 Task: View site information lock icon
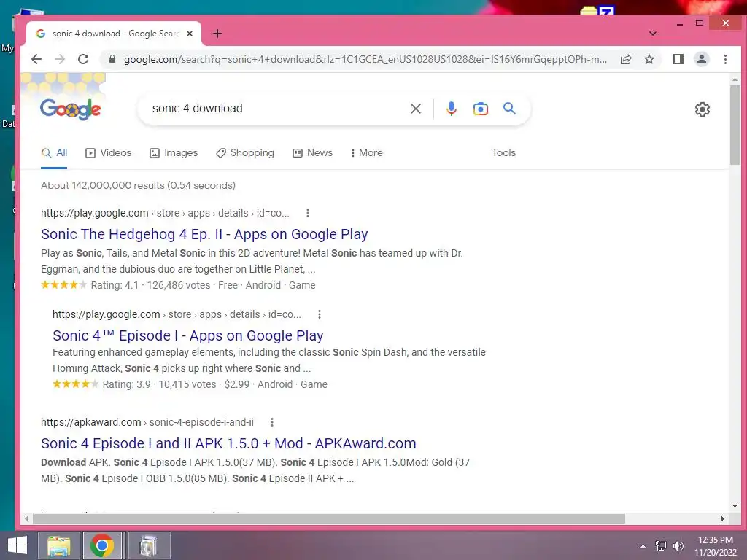coord(112,59)
